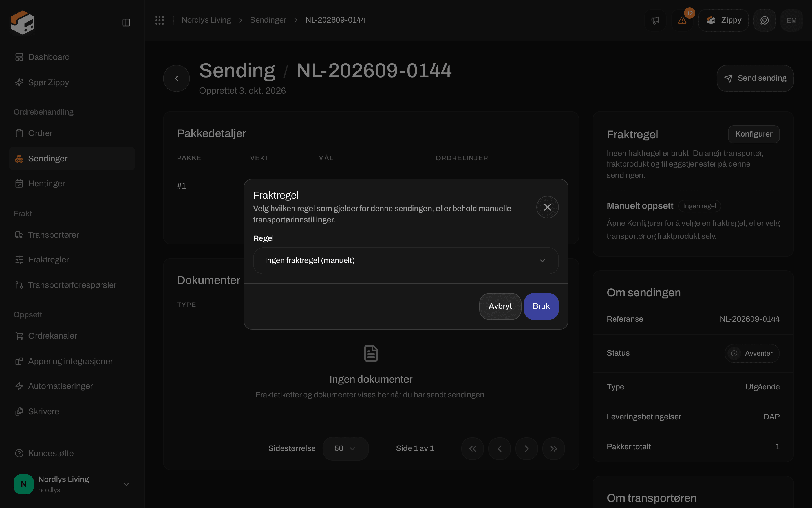Image resolution: width=812 pixels, height=508 pixels.
Task: Open the Regel dropdown in the dialog
Action: [x=406, y=261]
